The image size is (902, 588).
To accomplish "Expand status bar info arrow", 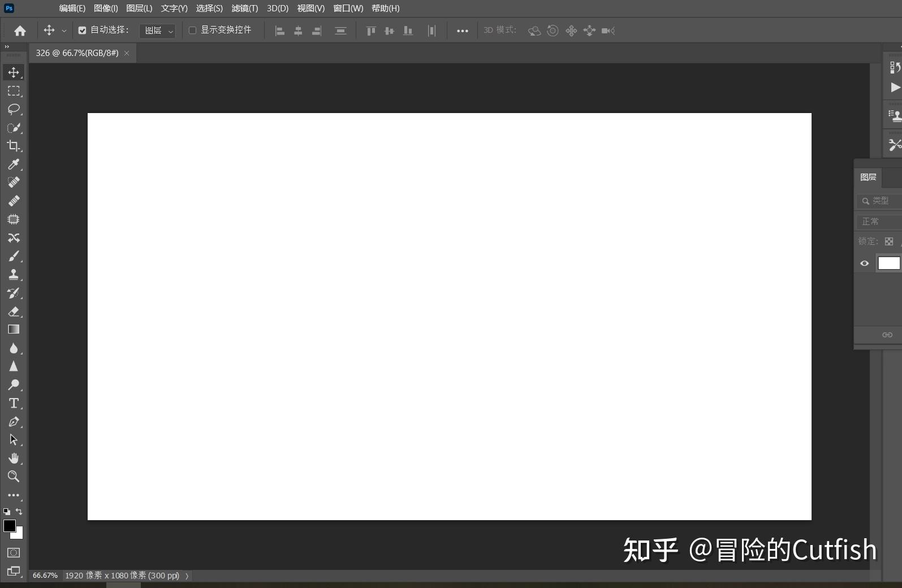I will pos(187,576).
